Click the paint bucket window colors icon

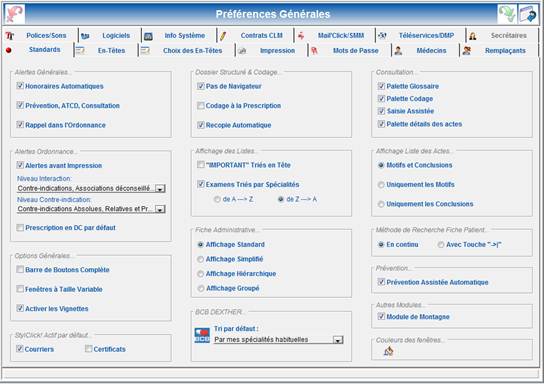pyautogui.click(x=389, y=351)
